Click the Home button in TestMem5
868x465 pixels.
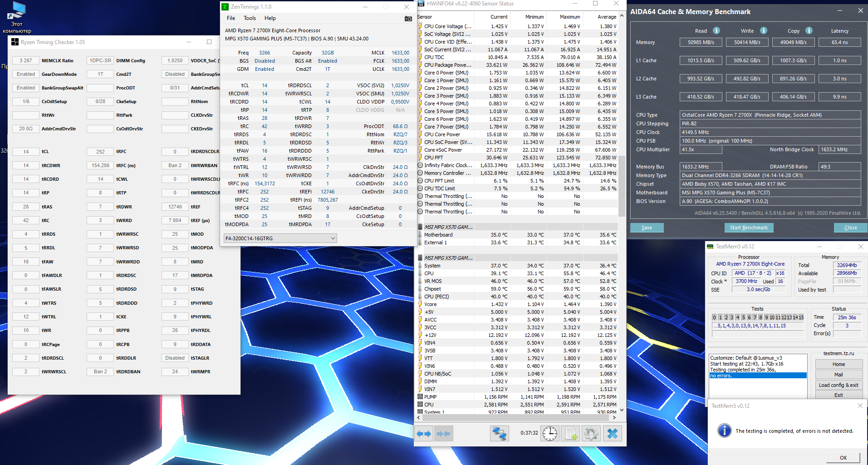[839, 364]
